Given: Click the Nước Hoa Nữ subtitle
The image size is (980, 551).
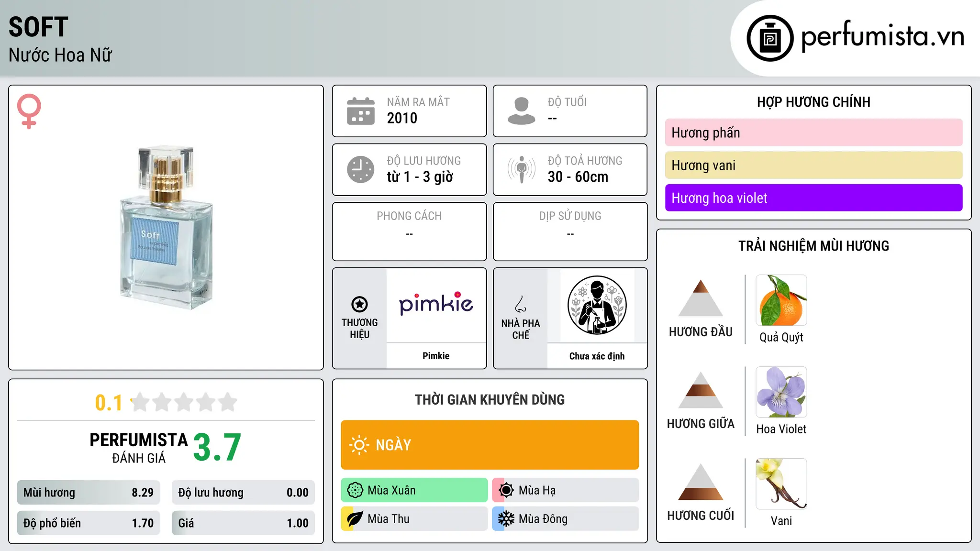Looking at the screenshot, I should point(60,55).
